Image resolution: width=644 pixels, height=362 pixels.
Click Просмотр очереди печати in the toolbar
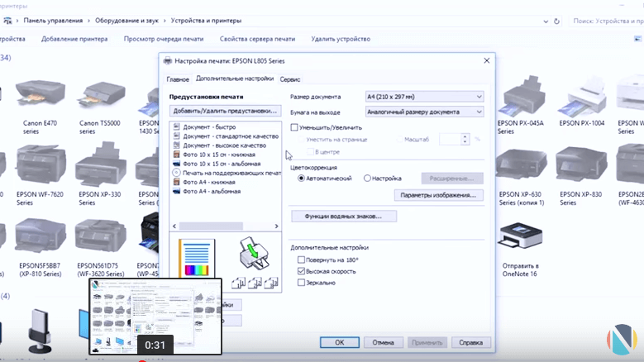[x=164, y=39]
